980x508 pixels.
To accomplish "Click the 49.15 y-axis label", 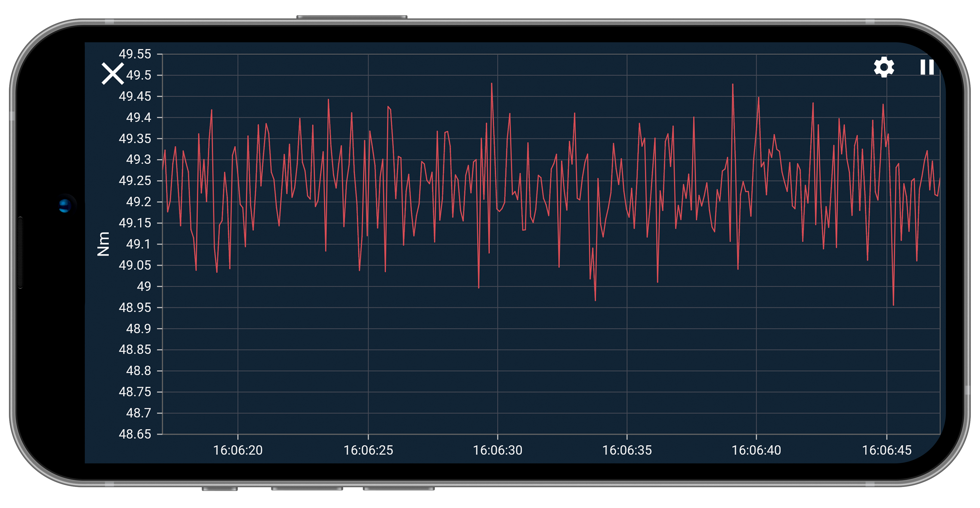I will 135,223.
